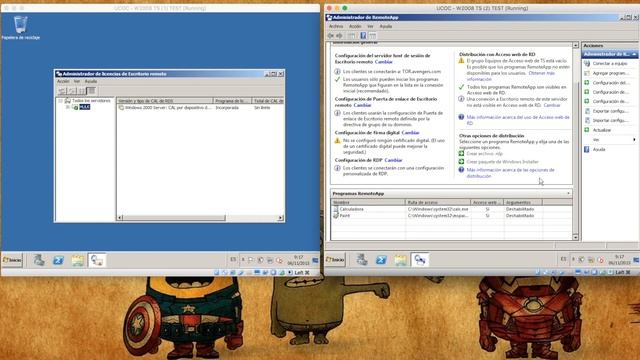Open Explorer folder icon in right VM taskbar
The height and width of the screenshot is (360, 640).
pos(400,260)
